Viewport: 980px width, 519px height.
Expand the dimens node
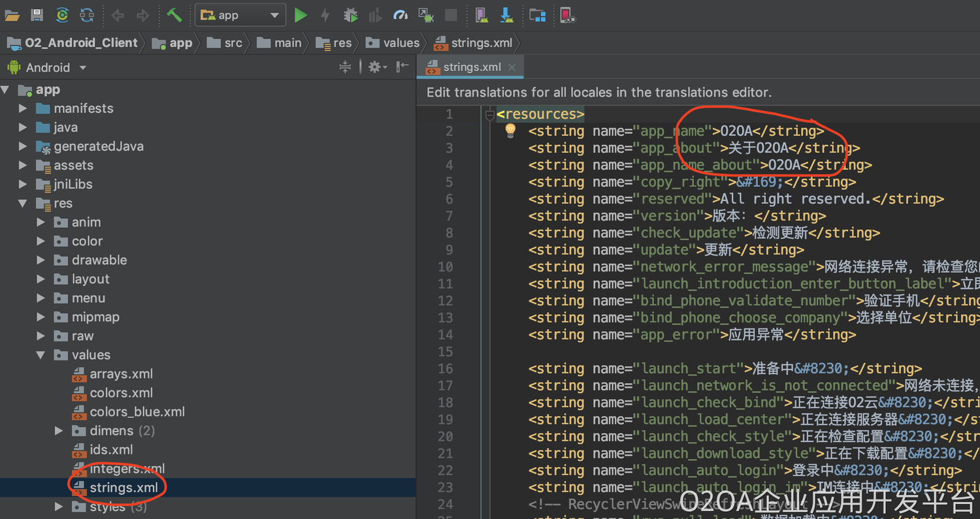pos(59,431)
